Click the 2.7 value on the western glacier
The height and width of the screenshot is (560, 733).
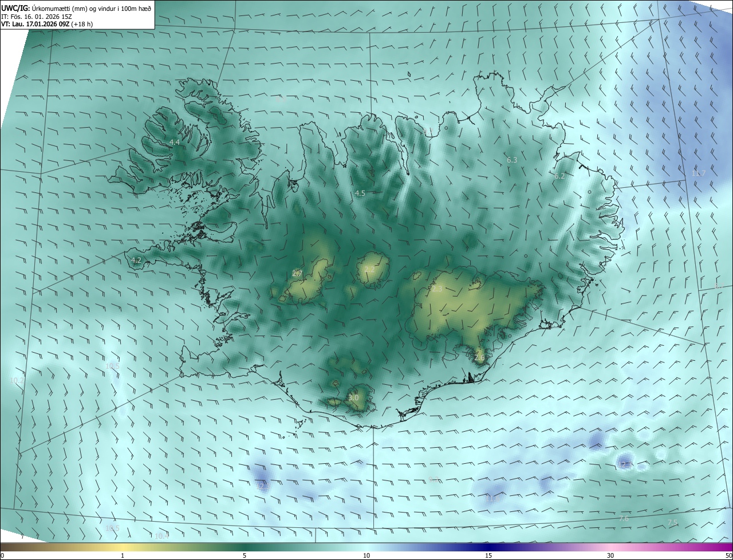click(x=297, y=274)
